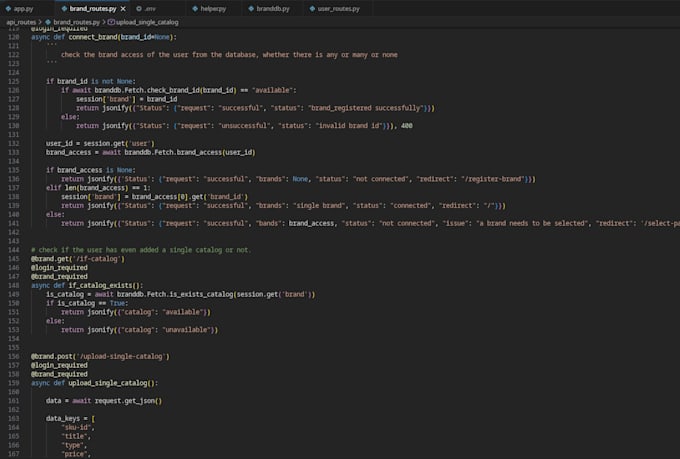
Task: Close the brand_routes.py tab
Action: [123, 9]
